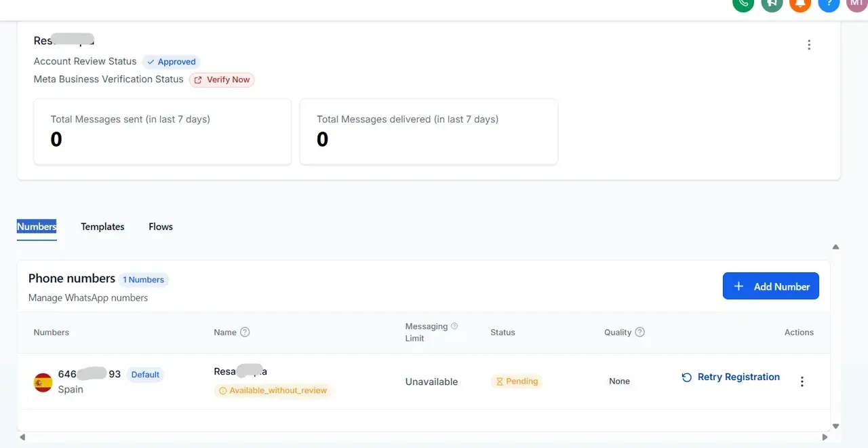Click the Messaging Limit help icon
868x448 pixels.
(454, 326)
